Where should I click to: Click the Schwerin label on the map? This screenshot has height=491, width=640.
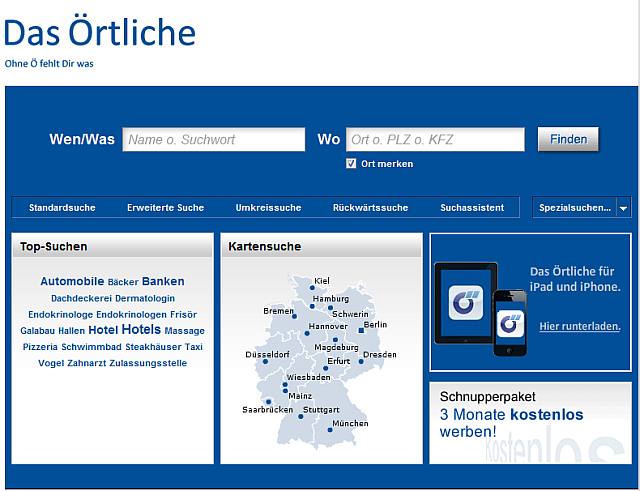tap(350, 314)
